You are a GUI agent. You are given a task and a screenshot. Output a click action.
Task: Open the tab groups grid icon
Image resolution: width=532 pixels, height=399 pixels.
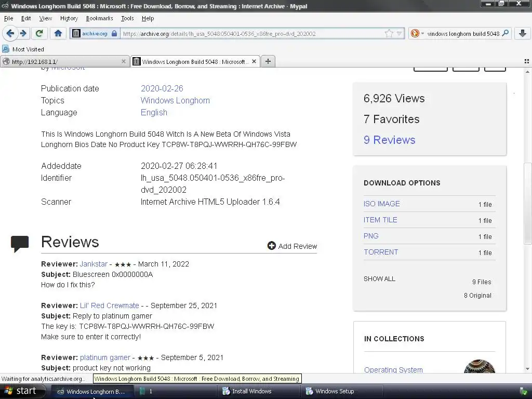pyautogui.click(x=527, y=61)
